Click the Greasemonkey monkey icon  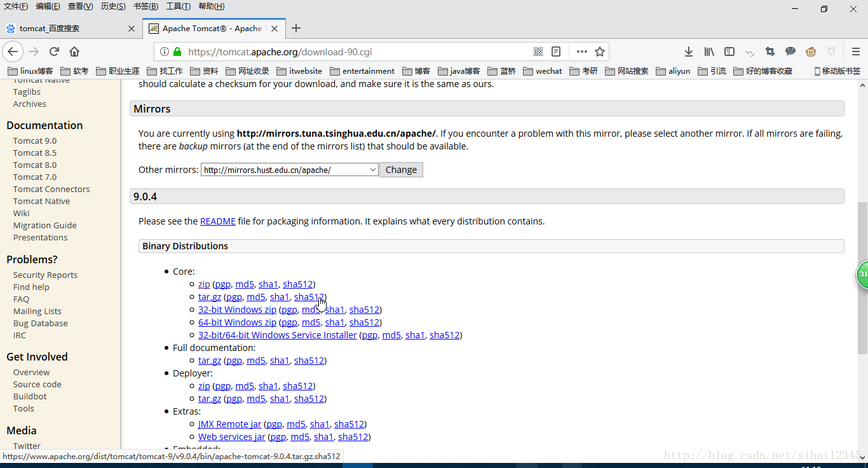(811, 52)
